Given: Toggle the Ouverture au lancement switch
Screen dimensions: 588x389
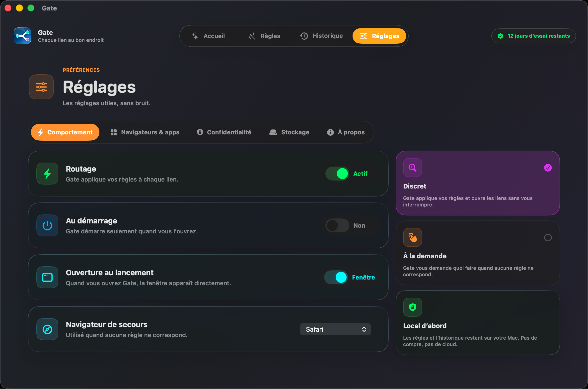Looking at the screenshot, I should click(x=336, y=277).
